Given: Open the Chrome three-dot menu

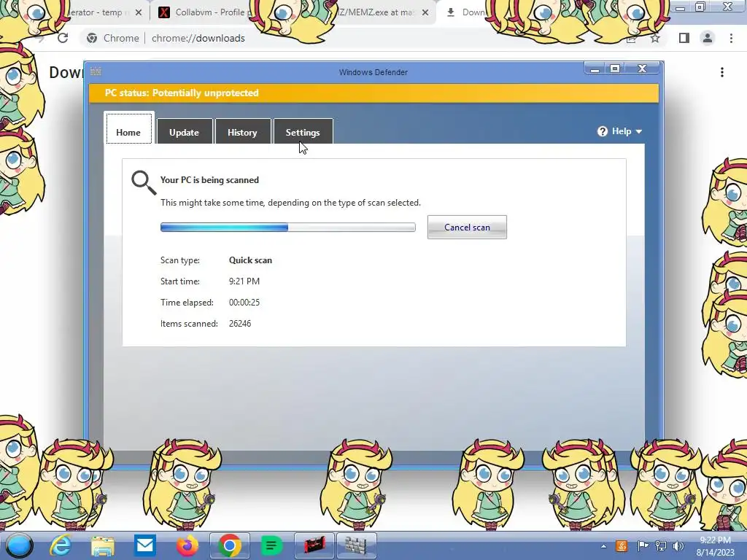Looking at the screenshot, I should coord(731,38).
